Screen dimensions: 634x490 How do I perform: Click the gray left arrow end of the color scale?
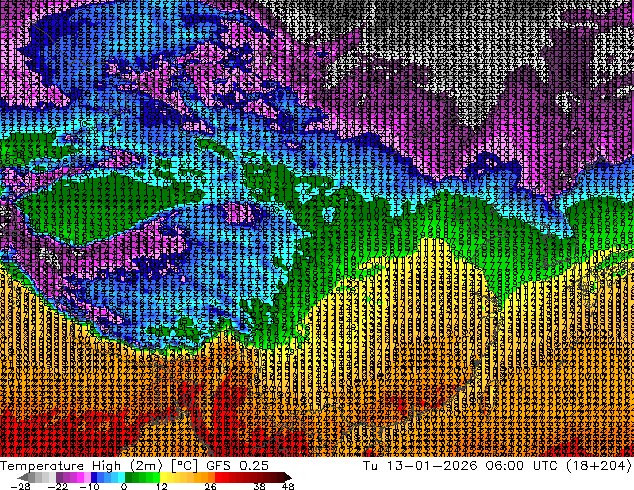(23, 477)
